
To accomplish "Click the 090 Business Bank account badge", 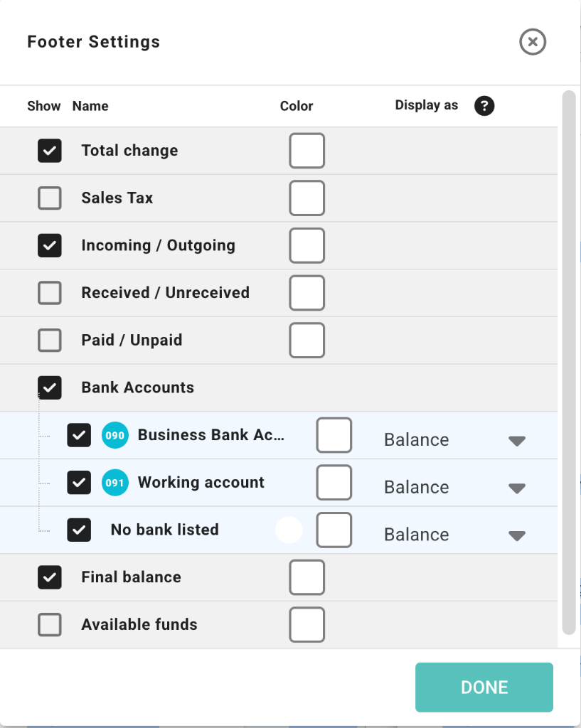I will click(x=115, y=435).
